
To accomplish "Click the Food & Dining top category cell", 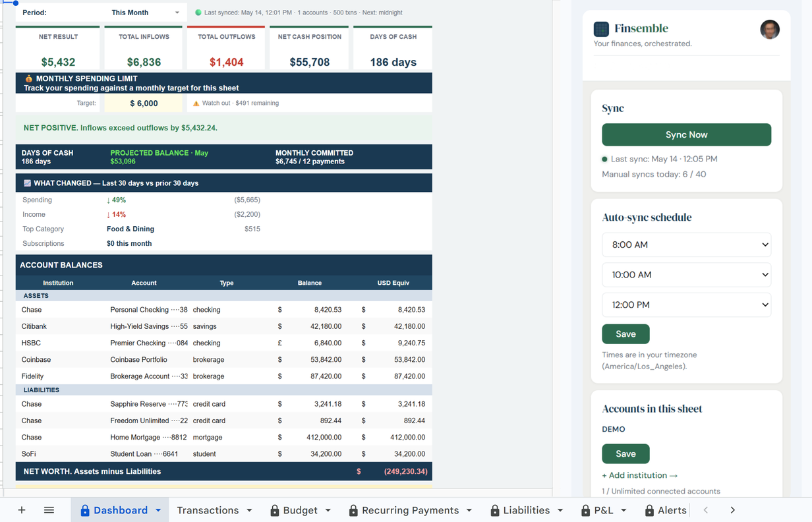I will pyautogui.click(x=130, y=229).
